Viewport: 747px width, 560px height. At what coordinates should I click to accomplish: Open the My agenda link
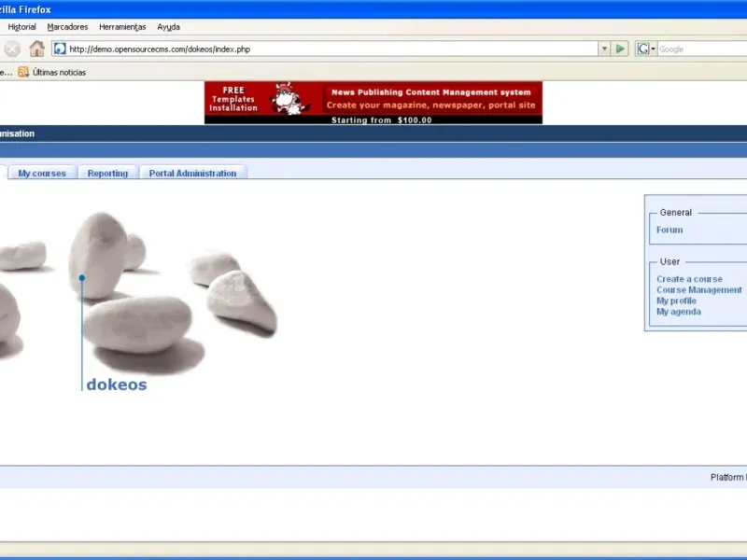point(679,312)
